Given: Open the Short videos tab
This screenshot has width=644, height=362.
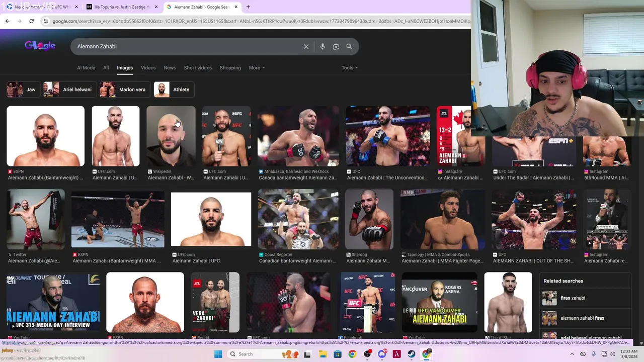Looking at the screenshot, I should coord(198,68).
